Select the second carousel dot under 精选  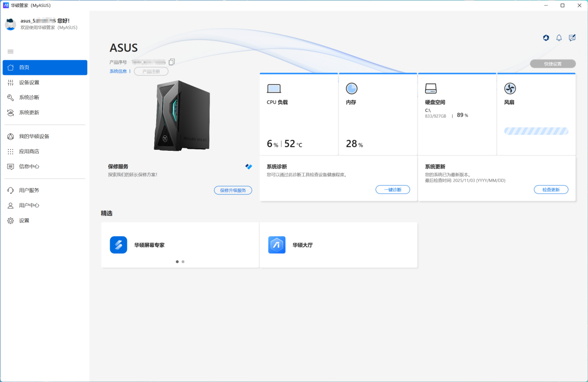point(183,261)
